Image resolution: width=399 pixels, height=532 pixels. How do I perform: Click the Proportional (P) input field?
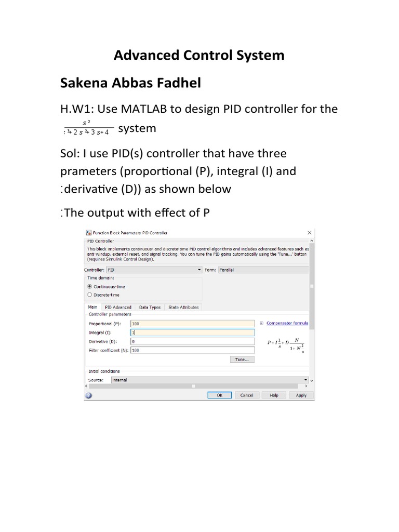[192, 323]
